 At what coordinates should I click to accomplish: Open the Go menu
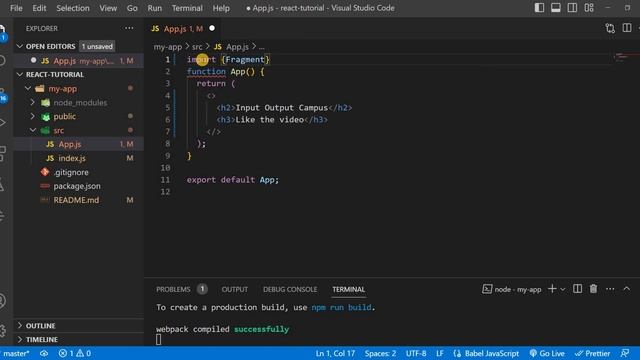click(x=132, y=8)
